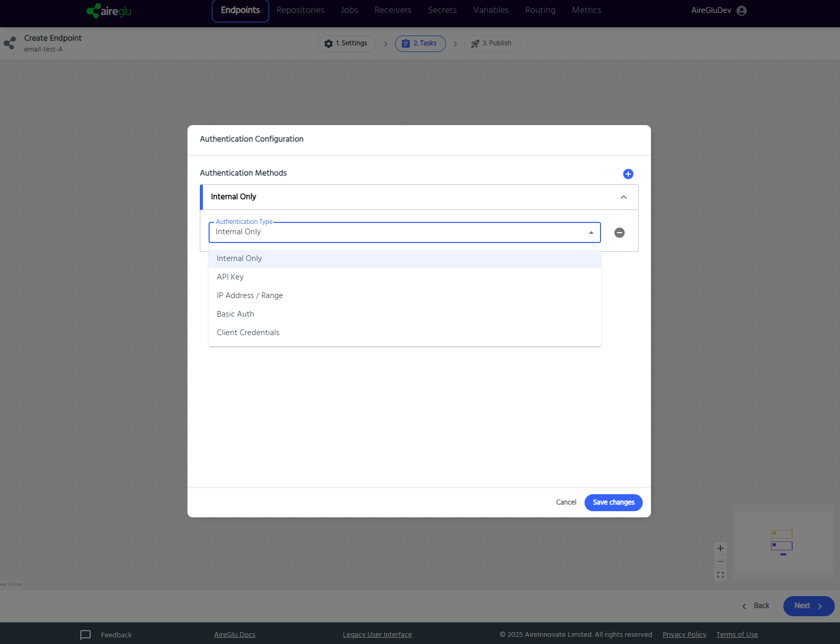Cancel the authentication dialog
Image resolution: width=840 pixels, height=644 pixels.
pos(566,502)
